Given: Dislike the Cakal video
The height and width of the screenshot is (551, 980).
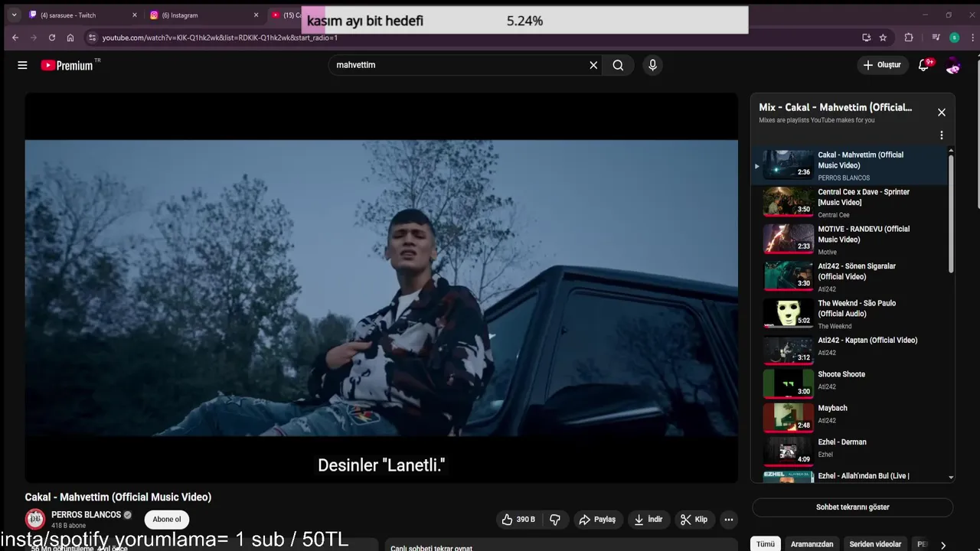Looking at the screenshot, I should [555, 520].
